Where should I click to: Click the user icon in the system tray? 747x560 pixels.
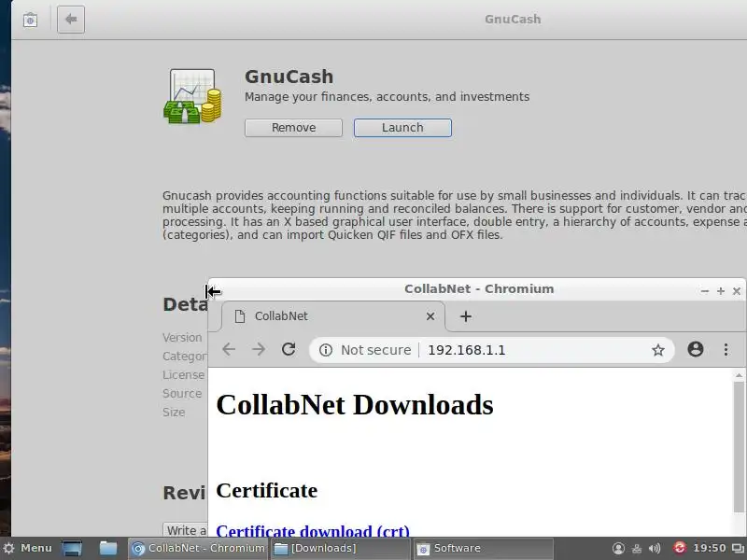click(618, 548)
